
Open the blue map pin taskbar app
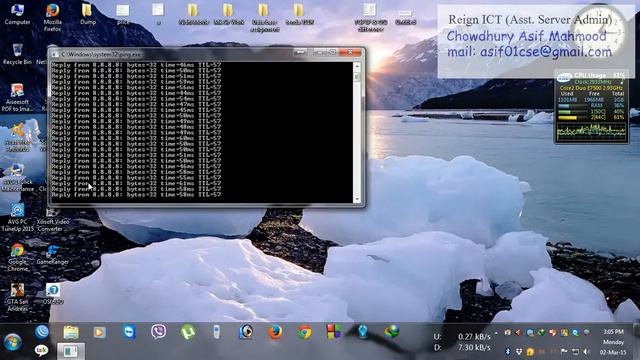click(362, 331)
